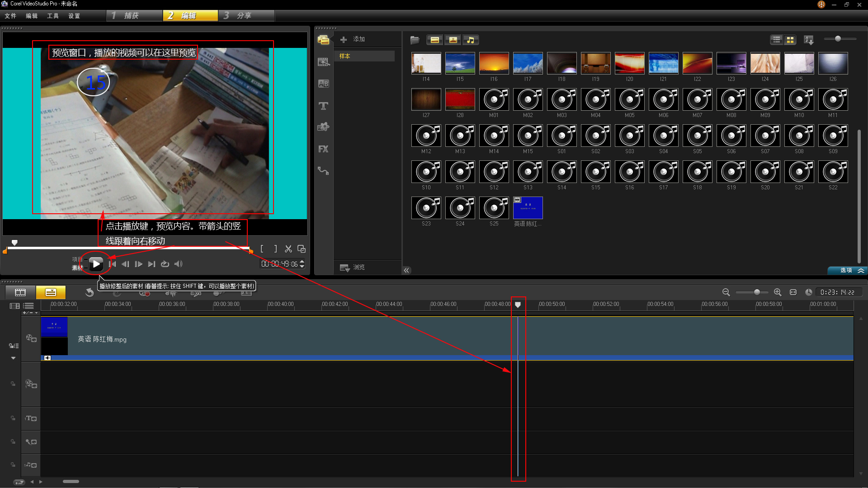The image size is (868, 488).
Task: Collapse library navigation panel with double chevron
Action: [x=406, y=270]
